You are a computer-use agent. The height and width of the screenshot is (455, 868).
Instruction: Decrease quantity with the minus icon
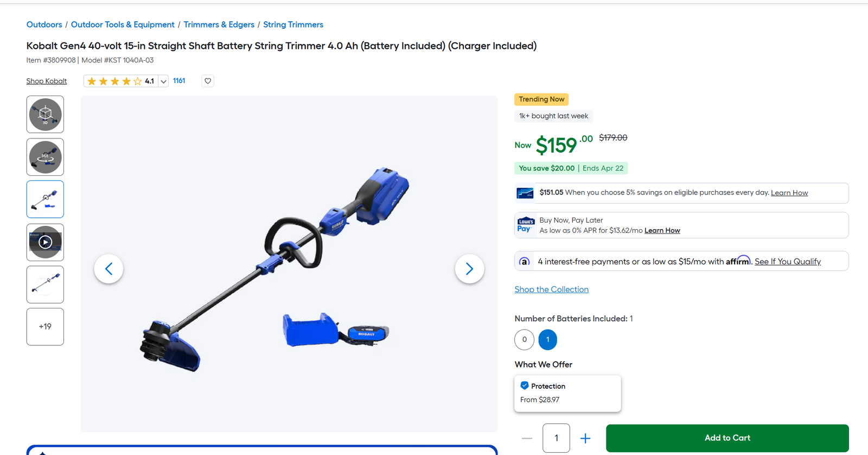point(527,438)
